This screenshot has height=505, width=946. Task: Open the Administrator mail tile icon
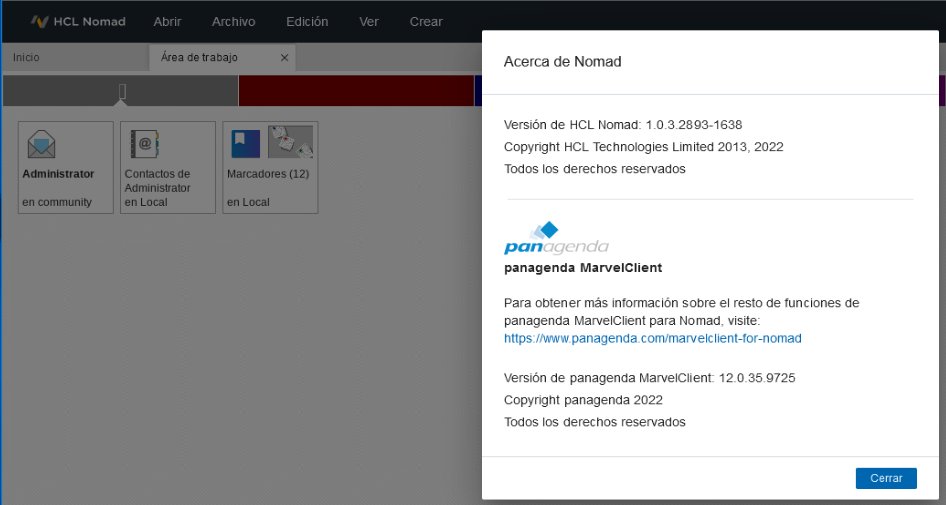(x=42, y=144)
